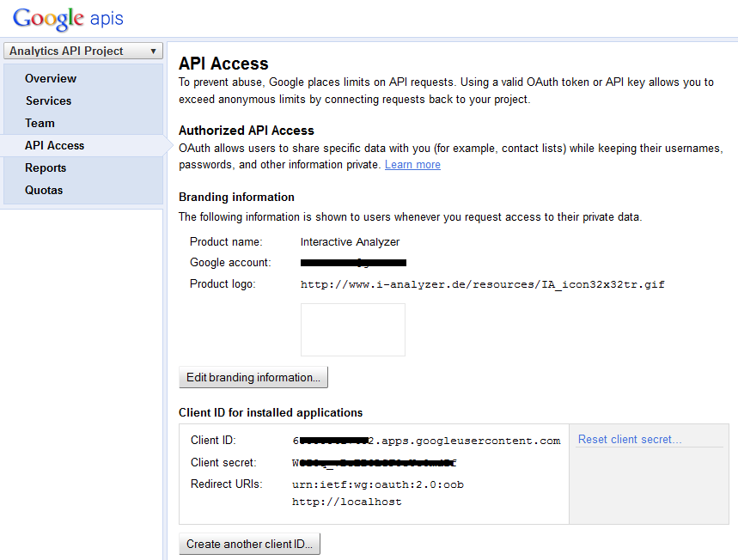The image size is (738, 560).
Task: Open the Reports section
Action: 45,167
